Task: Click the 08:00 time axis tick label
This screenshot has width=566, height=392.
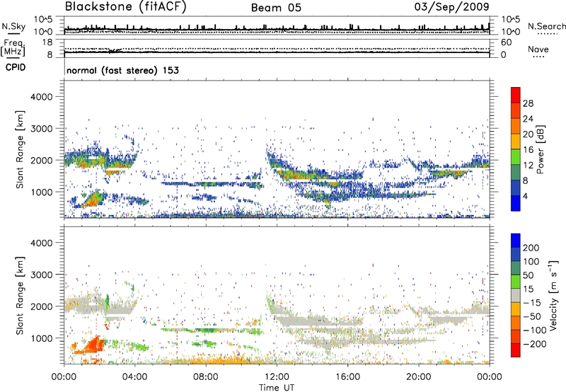Action: [206, 377]
